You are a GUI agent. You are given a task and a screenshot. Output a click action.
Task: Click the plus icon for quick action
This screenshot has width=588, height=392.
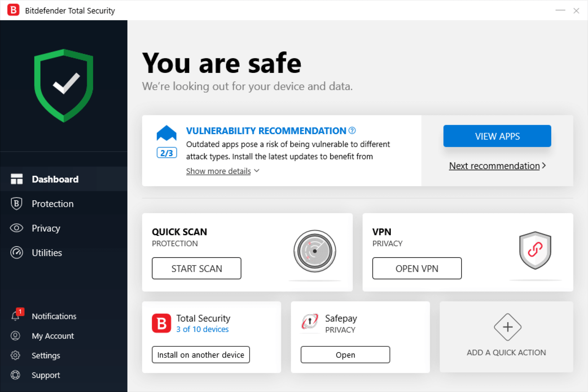(x=507, y=327)
